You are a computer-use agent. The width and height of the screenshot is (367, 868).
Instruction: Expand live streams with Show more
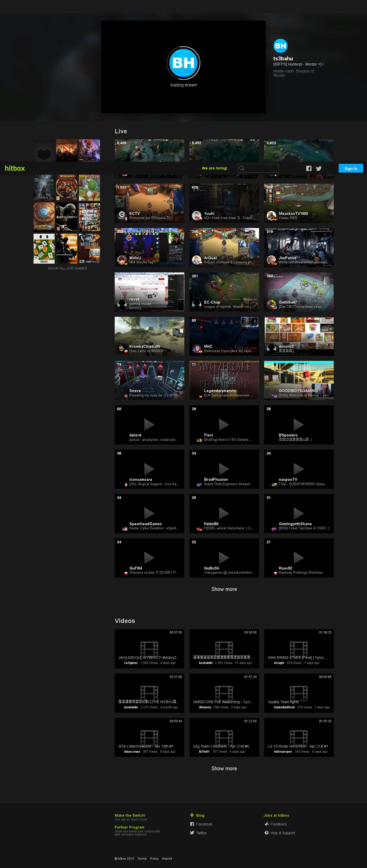tap(224, 589)
